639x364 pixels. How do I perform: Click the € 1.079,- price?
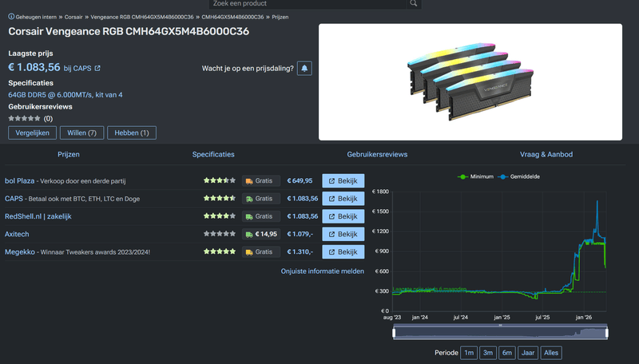[x=300, y=234]
